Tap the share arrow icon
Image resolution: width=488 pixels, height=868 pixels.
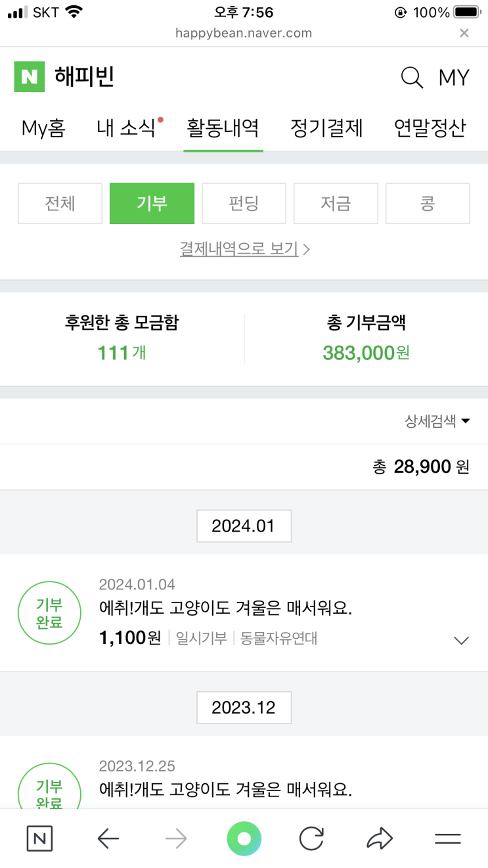[x=379, y=838]
